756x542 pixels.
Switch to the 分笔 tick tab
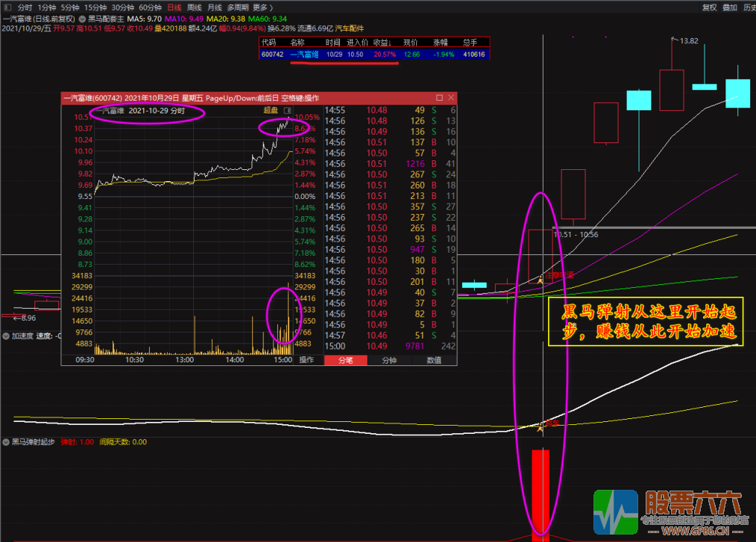(x=346, y=360)
